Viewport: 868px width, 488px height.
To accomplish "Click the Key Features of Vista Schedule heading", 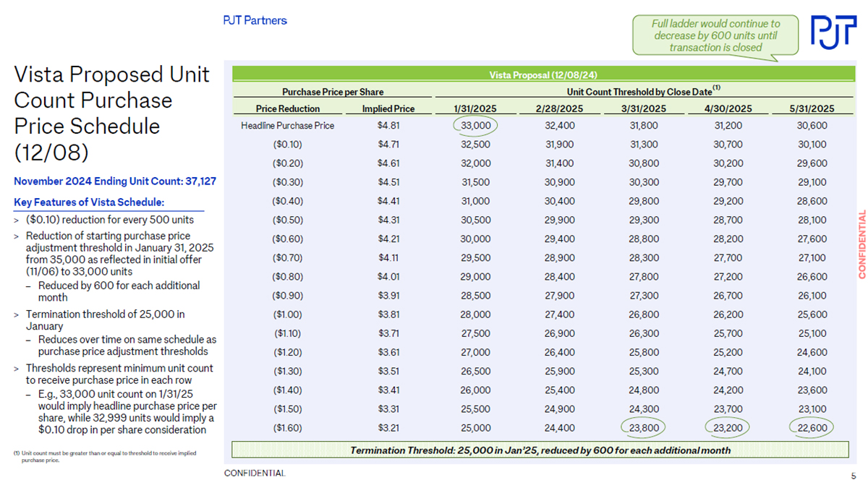I will pyautogui.click(x=90, y=202).
